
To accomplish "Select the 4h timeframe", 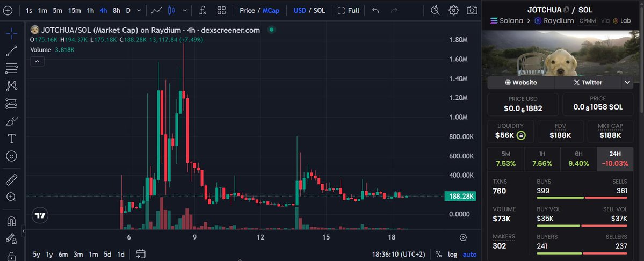I will pyautogui.click(x=104, y=11).
